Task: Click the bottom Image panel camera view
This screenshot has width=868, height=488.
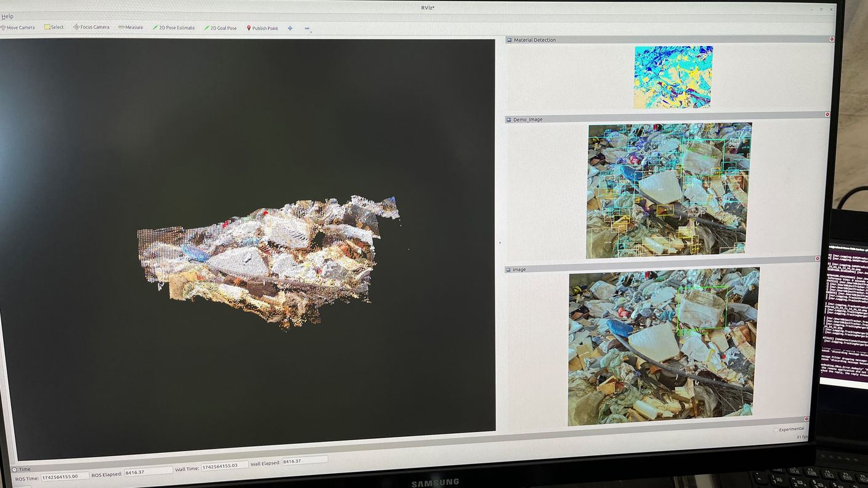Action: 663,346
